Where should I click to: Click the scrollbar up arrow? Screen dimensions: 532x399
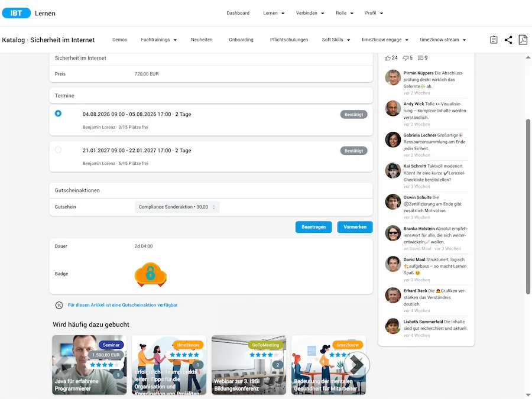[528, 57]
